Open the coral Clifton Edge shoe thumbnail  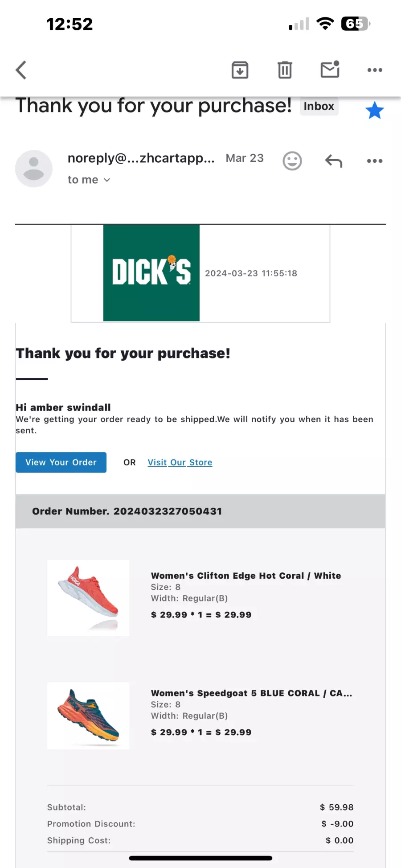pos(88,598)
